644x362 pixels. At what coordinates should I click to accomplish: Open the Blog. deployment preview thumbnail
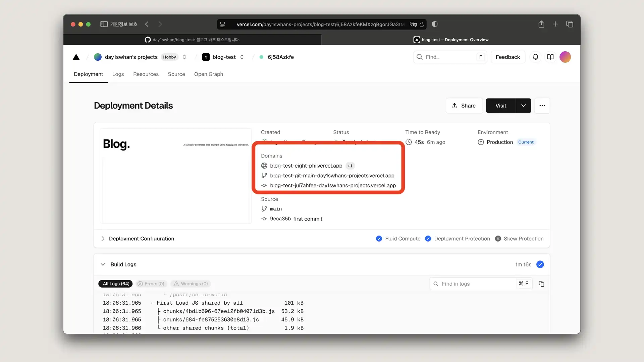[x=176, y=176]
